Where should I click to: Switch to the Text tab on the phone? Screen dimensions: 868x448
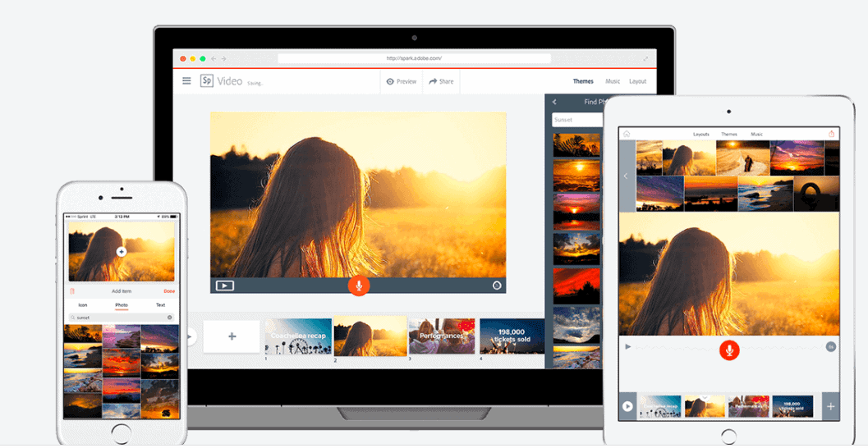coord(160,305)
